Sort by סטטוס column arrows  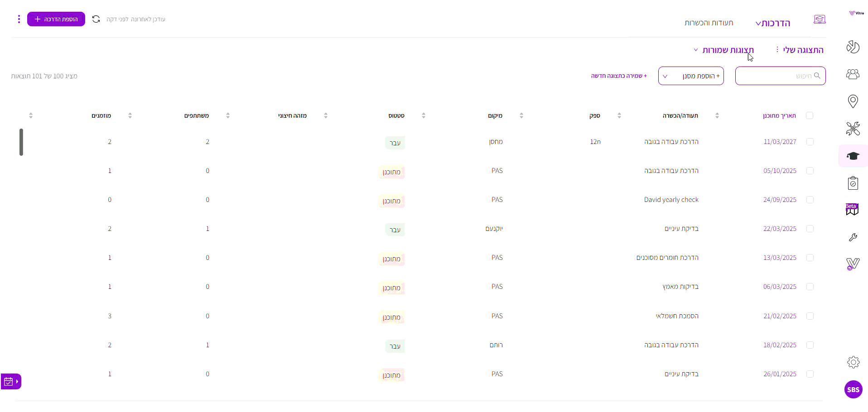[x=326, y=115]
